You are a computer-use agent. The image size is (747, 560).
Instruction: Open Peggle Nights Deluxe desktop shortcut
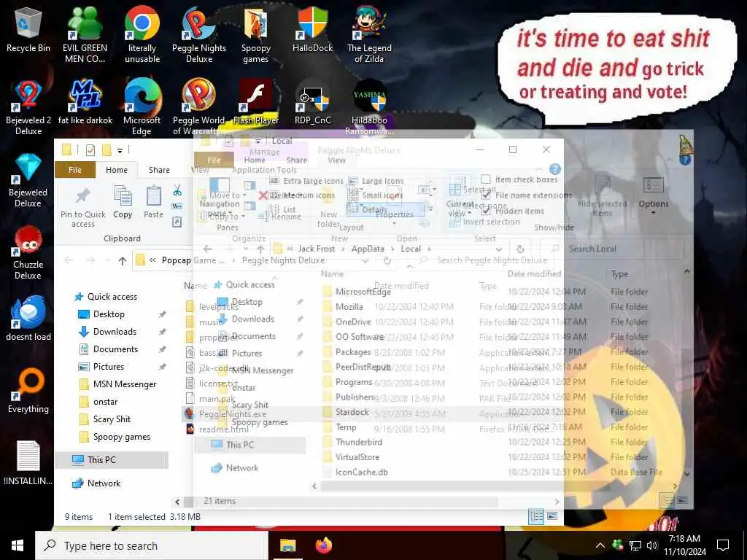click(x=199, y=35)
